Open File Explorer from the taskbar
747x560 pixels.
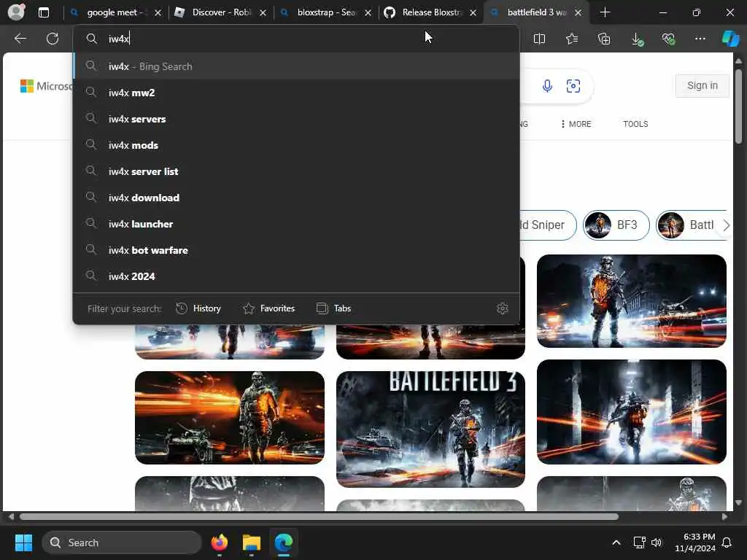[x=251, y=542]
